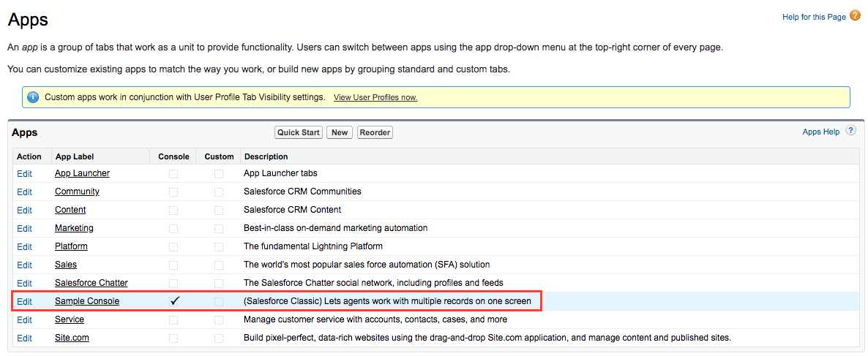The height and width of the screenshot is (356, 868).
Task: Click Console checkbox in Marketing row
Action: [173, 229]
